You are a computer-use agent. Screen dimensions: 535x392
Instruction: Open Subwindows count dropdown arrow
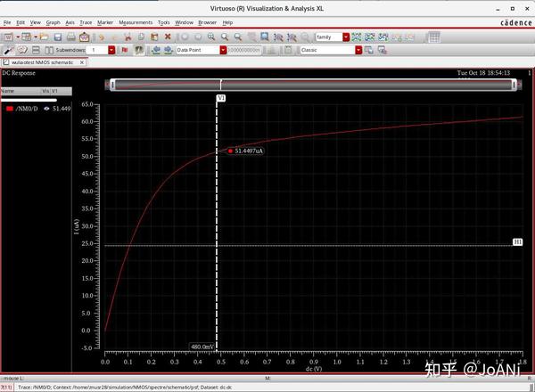point(111,50)
